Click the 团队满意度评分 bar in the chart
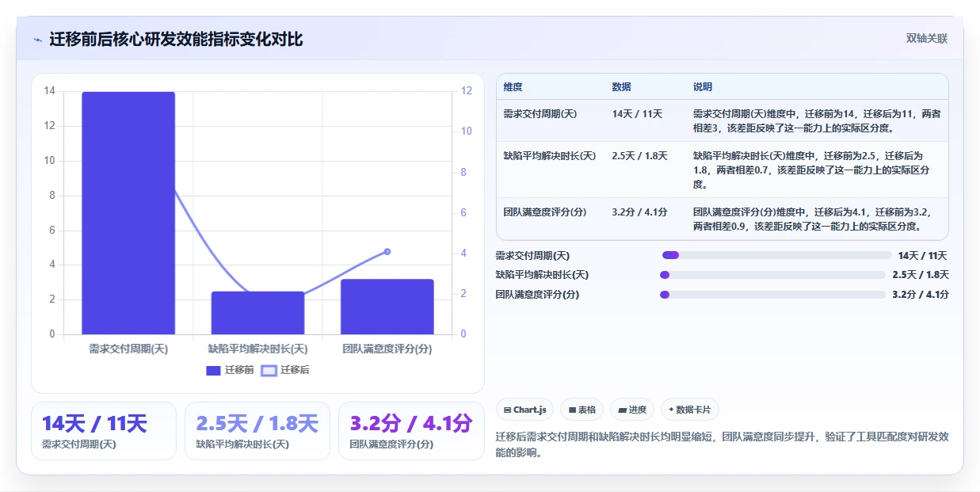This screenshot has width=980, height=492. pos(387,307)
